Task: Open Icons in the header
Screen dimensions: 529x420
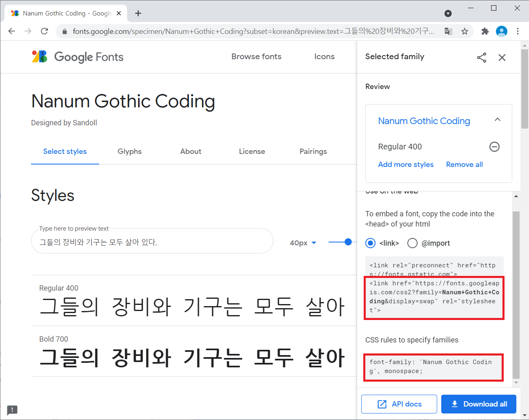Action: coord(325,57)
